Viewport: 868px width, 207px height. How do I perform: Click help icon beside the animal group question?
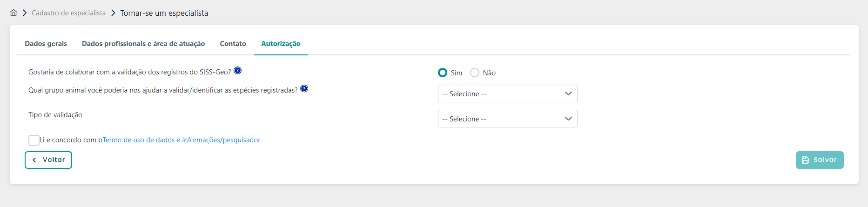(x=304, y=89)
